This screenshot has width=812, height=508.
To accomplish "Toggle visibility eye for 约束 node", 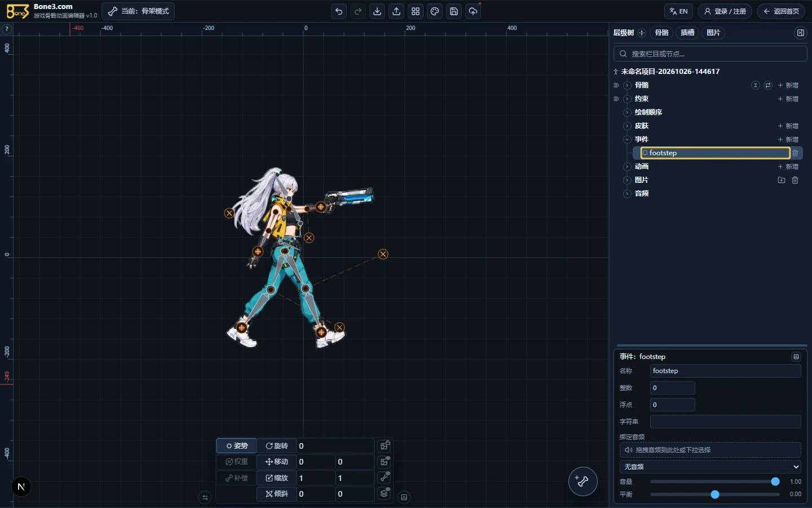I will point(616,99).
